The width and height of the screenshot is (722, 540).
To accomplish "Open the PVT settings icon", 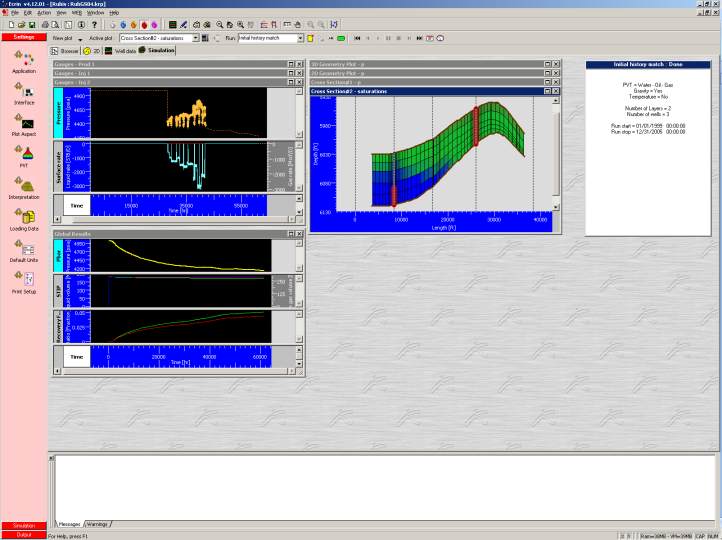I will click(x=23, y=153).
